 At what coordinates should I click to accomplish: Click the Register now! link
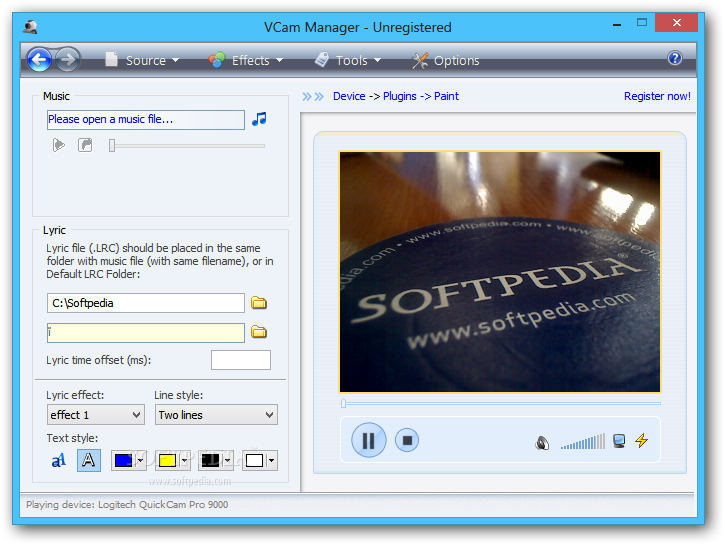click(x=657, y=96)
